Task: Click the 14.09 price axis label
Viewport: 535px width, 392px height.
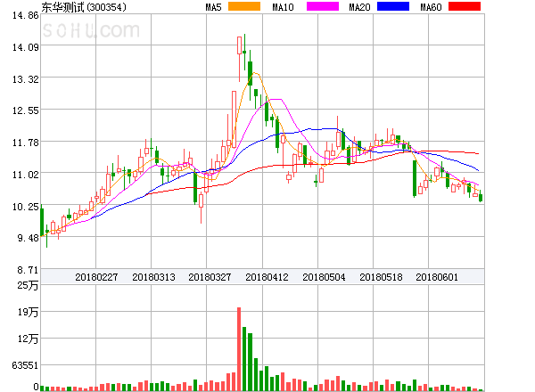Action: coord(25,47)
